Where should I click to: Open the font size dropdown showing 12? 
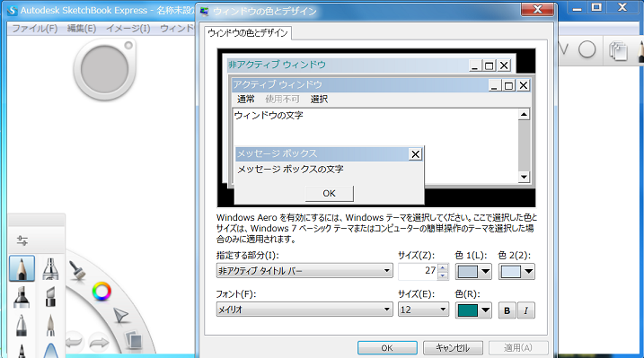click(x=423, y=310)
